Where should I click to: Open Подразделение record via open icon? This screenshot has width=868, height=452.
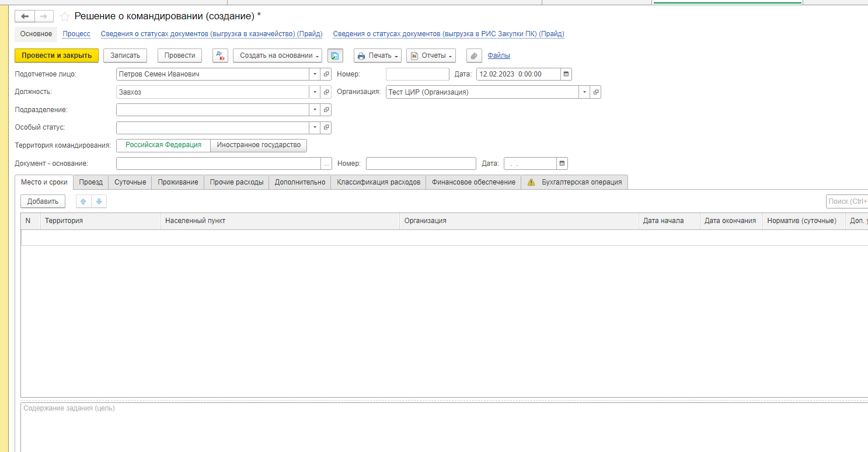click(x=326, y=110)
